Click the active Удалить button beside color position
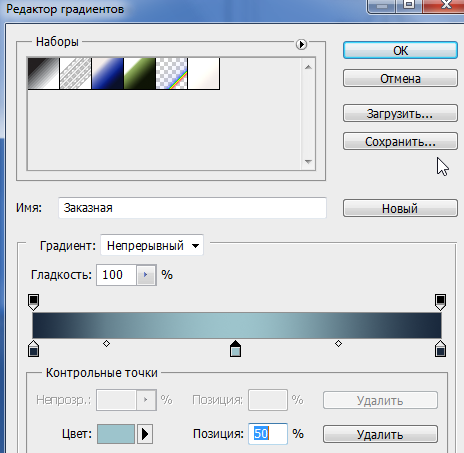The width and height of the screenshot is (464, 453). 380,434
